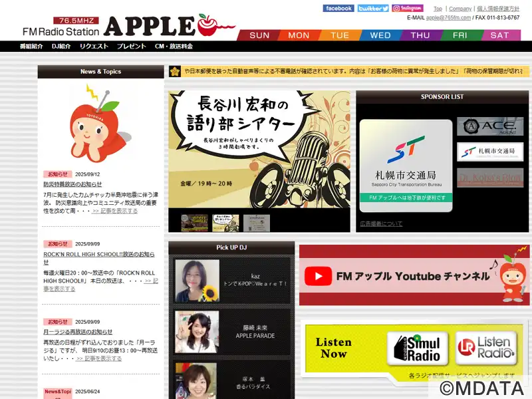This screenshot has width=532, height=399.
Task: Click SPONSOR LIST panel header
Action: [x=442, y=96]
